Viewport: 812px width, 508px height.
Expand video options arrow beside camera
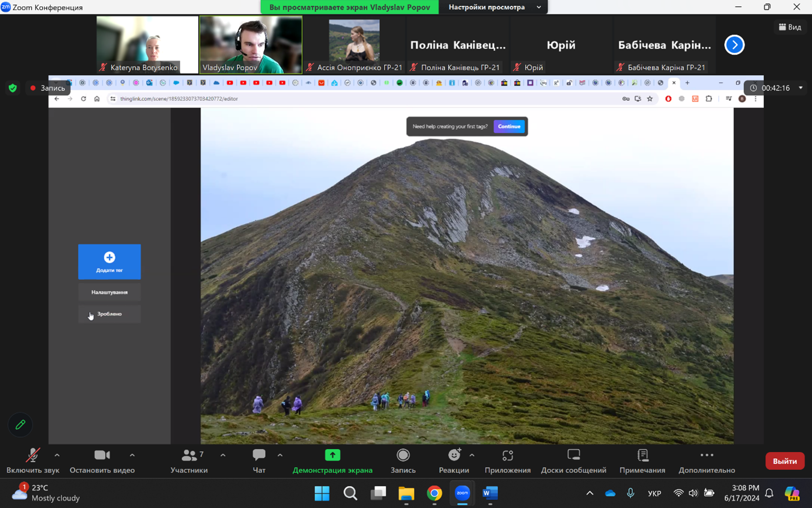point(132,455)
